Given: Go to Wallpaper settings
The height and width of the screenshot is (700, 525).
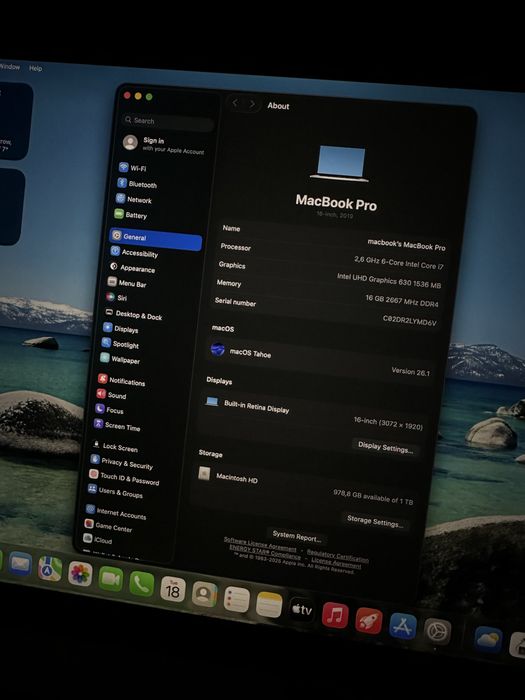Looking at the screenshot, I should (x=120, y=359).
